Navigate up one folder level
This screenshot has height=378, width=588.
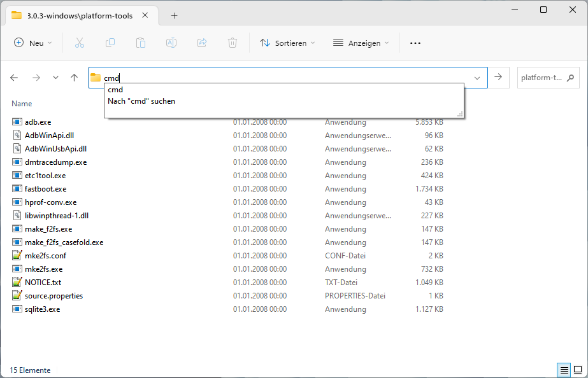pyautogui.click(x=74, y=78)
